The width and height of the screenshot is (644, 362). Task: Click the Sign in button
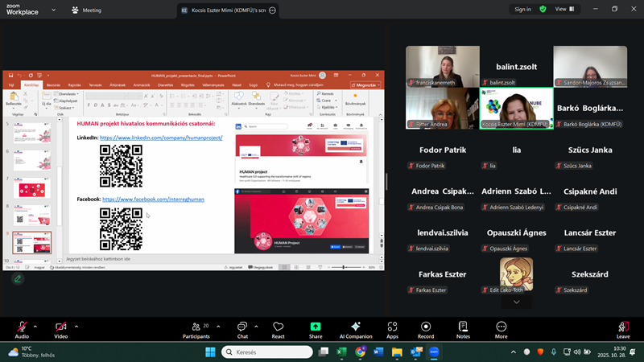pyautogui.click(x=522, y=10)
